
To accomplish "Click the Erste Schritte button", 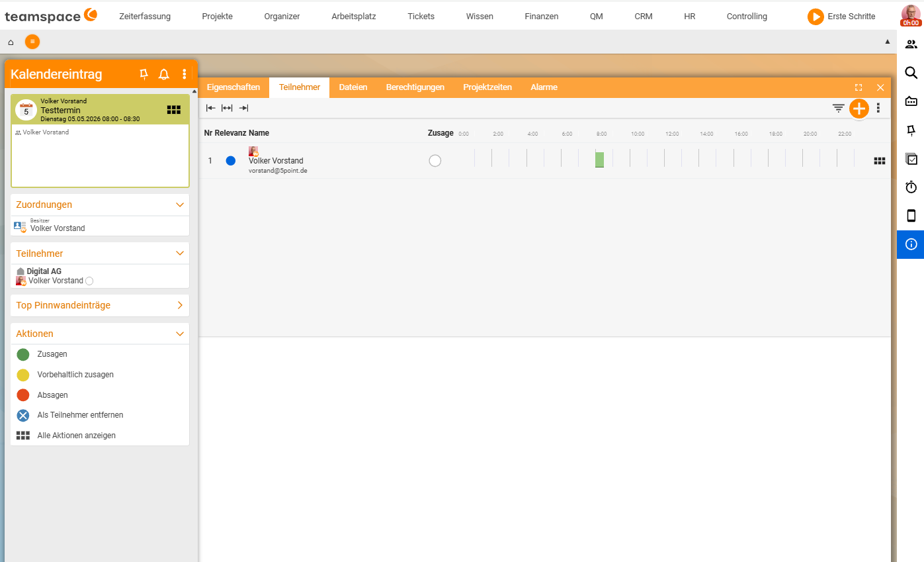I will [841, 17].
